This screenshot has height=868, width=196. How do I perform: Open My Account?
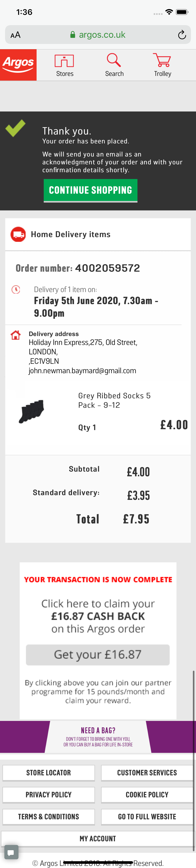(98, 838)
